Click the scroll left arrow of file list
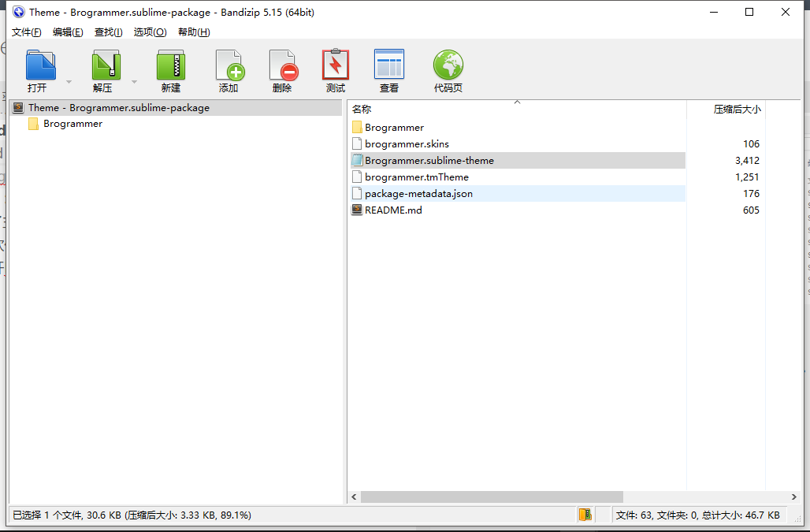 (354, 497)
